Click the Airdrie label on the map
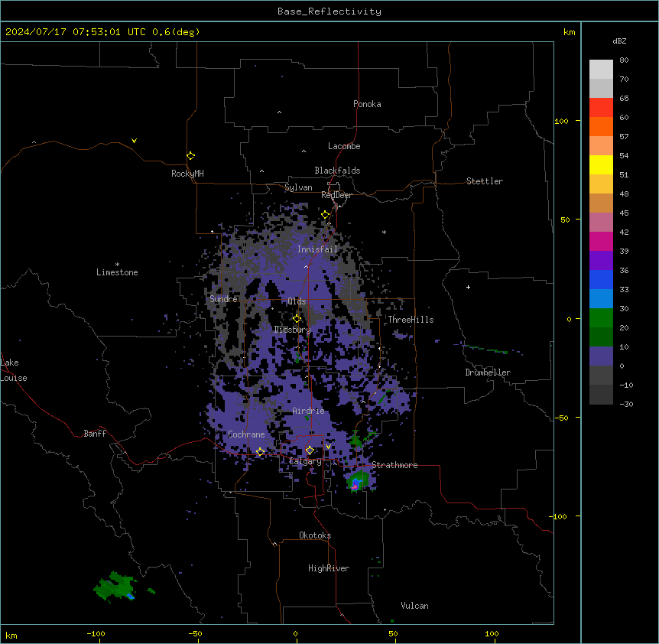 coord(308,411)
